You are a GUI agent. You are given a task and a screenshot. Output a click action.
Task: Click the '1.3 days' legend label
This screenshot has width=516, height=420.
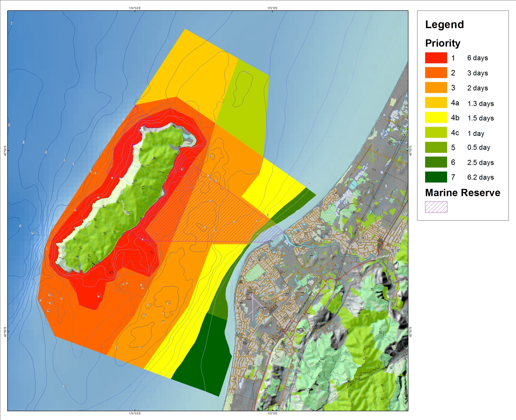pos(480,104)
